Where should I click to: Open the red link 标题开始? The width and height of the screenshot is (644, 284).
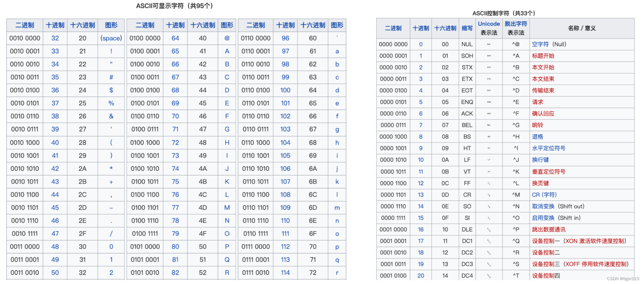[543, 56]
